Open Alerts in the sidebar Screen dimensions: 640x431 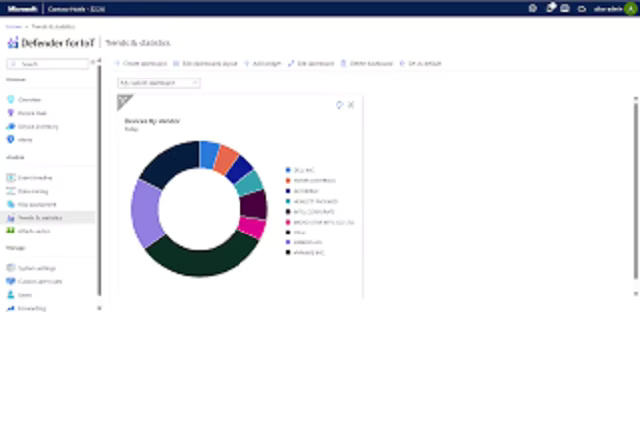pyautogui.click(x=19, y=140)
